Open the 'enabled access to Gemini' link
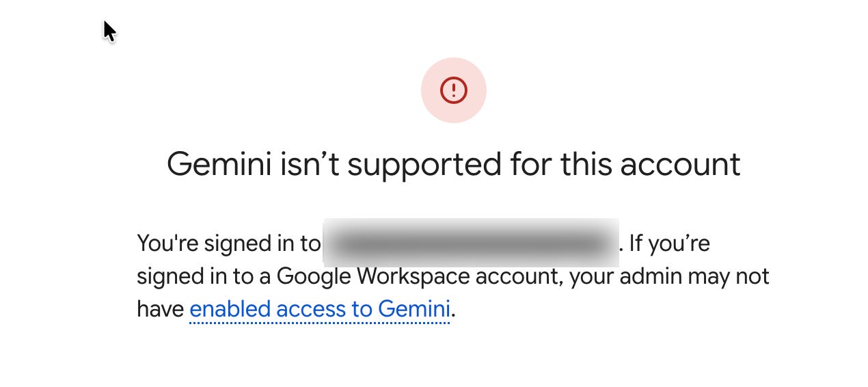Image resolution: width=868 pixels, height=387 pixels. tap(319, 310)
